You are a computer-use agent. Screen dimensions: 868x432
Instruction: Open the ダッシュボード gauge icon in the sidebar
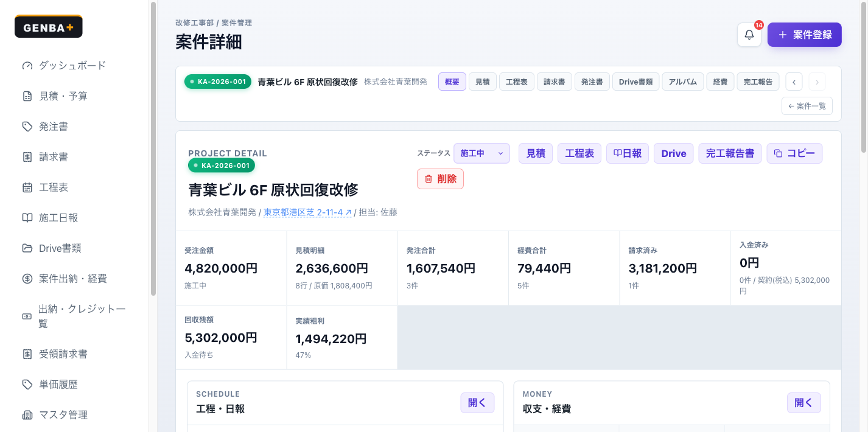(27, 66)
